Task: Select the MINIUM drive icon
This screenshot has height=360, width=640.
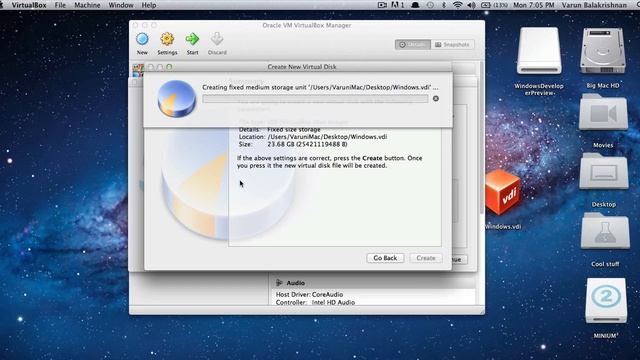Action: click(x=606, y=301)
